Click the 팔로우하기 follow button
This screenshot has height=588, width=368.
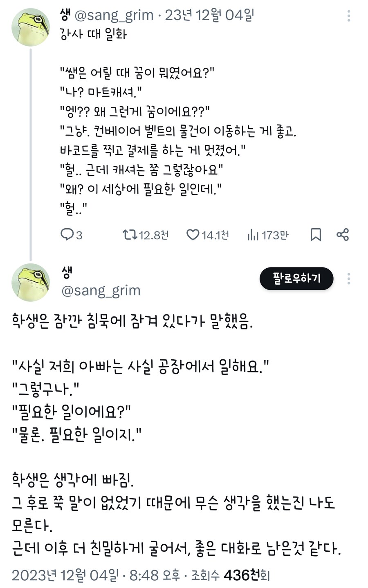click(x=296, y=278)
